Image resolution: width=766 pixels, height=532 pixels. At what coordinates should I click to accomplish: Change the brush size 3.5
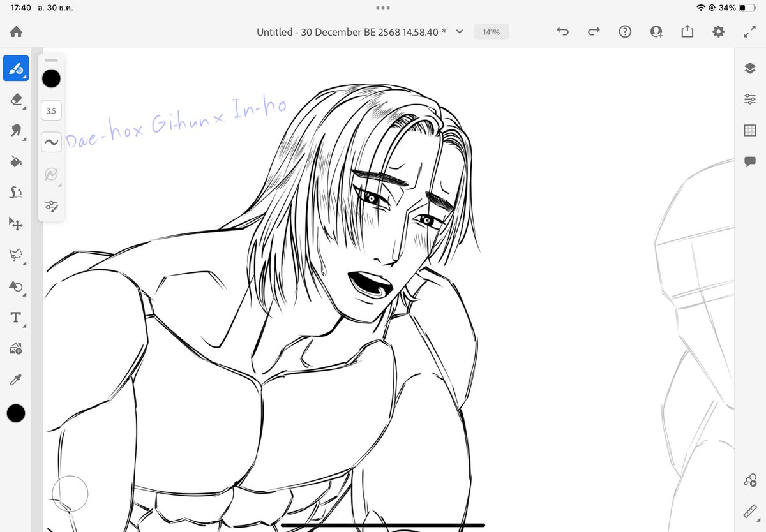(51, 110)
